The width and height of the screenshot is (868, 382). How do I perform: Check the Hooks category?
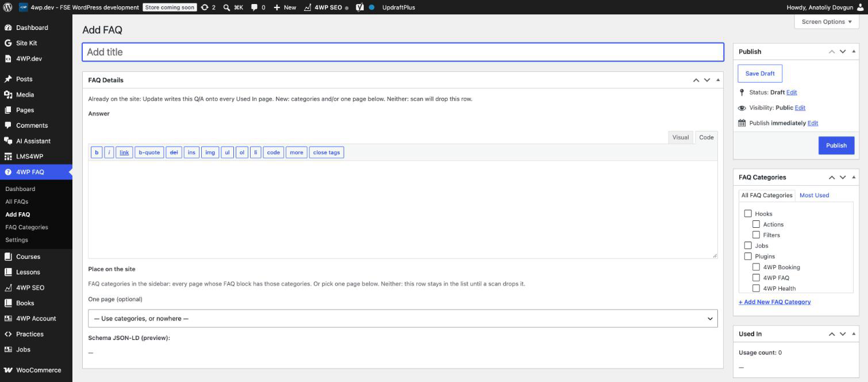[x=748, y=213]
